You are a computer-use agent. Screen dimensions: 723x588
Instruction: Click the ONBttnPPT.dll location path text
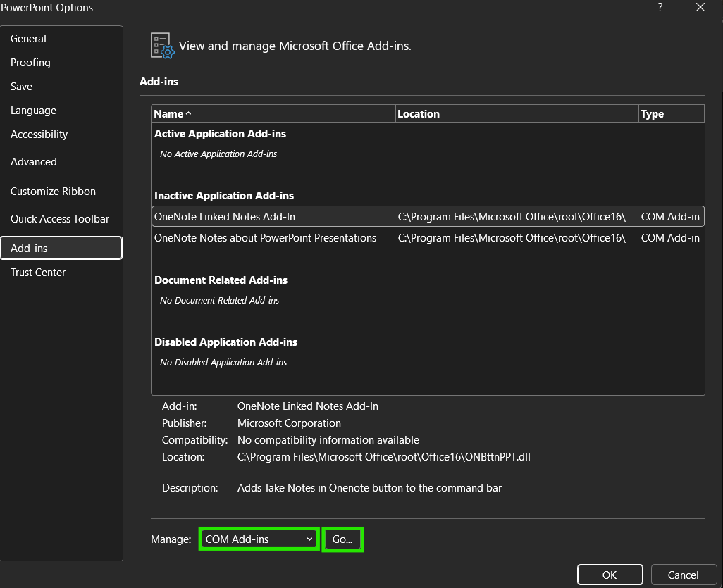[x=383, y=457]
